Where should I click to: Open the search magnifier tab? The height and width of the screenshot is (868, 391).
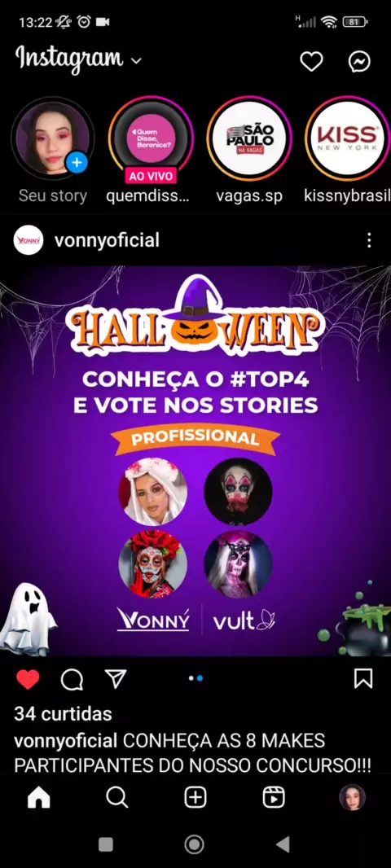click(116, 798)
